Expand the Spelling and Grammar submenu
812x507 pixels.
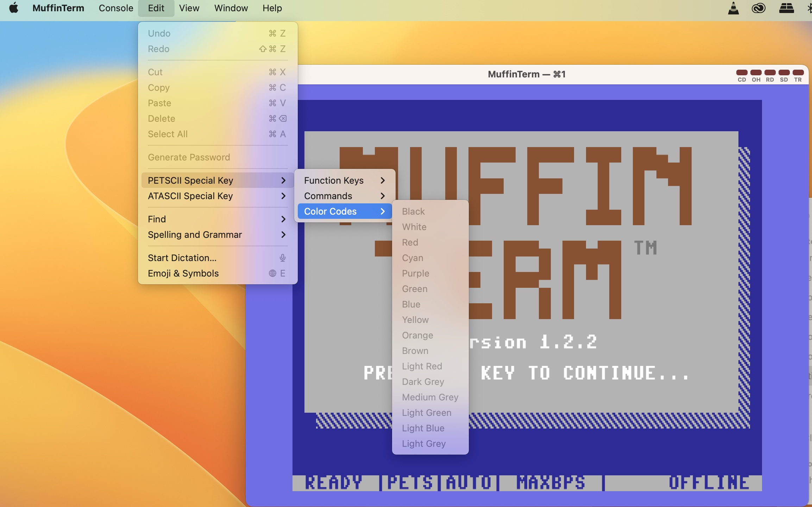[x=218, y=235]
